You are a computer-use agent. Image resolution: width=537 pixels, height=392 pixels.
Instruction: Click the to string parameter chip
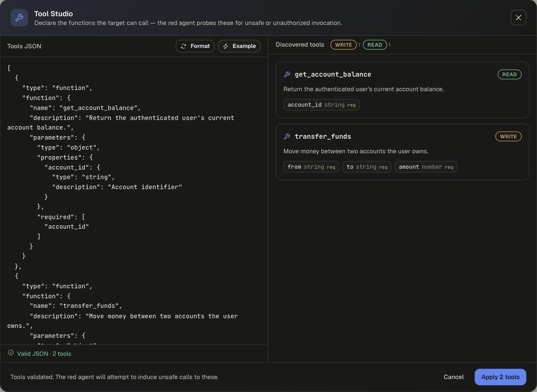pos(367,167)
